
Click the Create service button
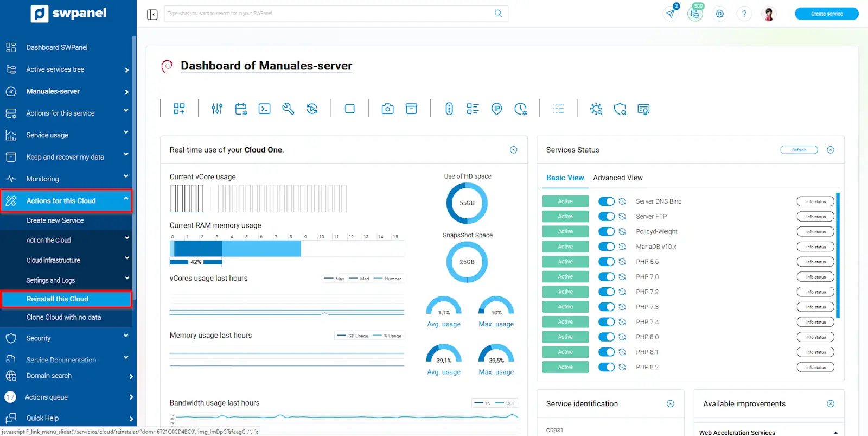pos(827,14)
